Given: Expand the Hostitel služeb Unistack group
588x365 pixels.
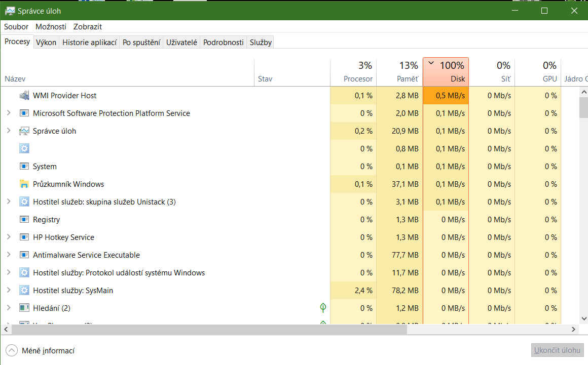Looking at the screenshot, I should [9, 202].
